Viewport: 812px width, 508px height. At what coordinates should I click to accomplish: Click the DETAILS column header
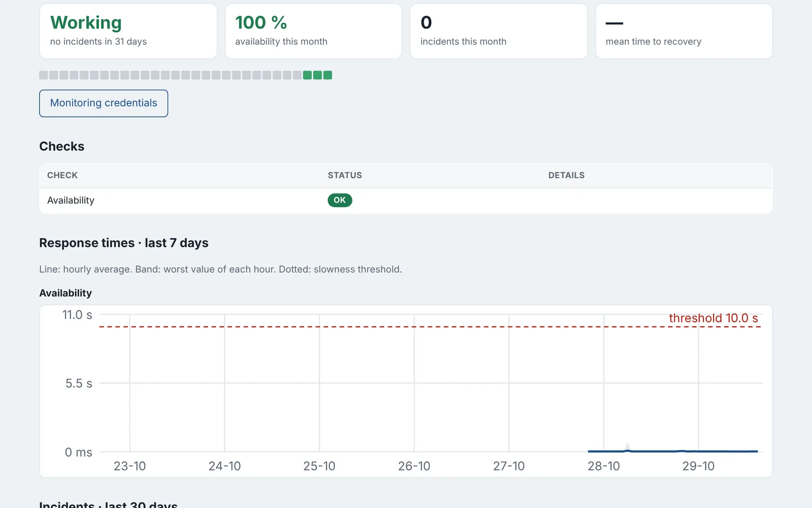click(566, 175)
